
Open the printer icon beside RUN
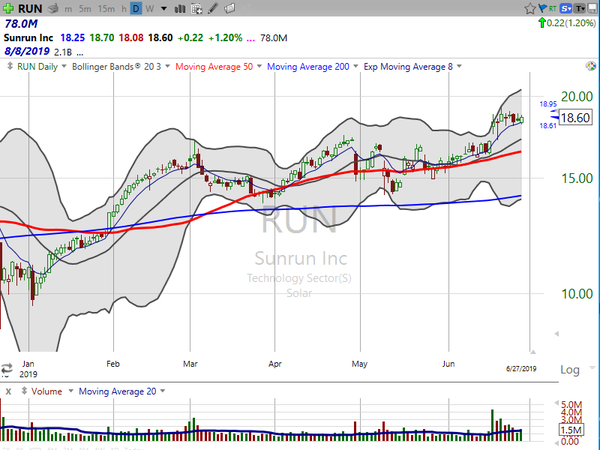pos(53,8)
